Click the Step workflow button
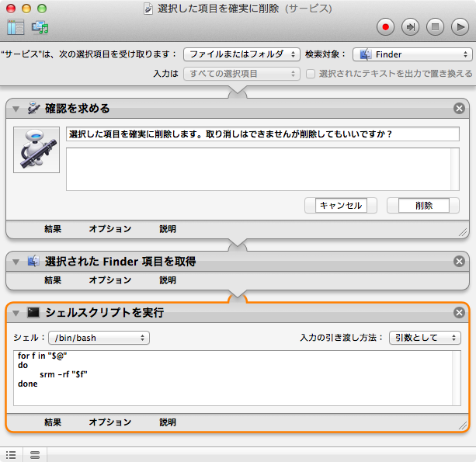This screenshot has height=462, width=476. click(411, 27)
